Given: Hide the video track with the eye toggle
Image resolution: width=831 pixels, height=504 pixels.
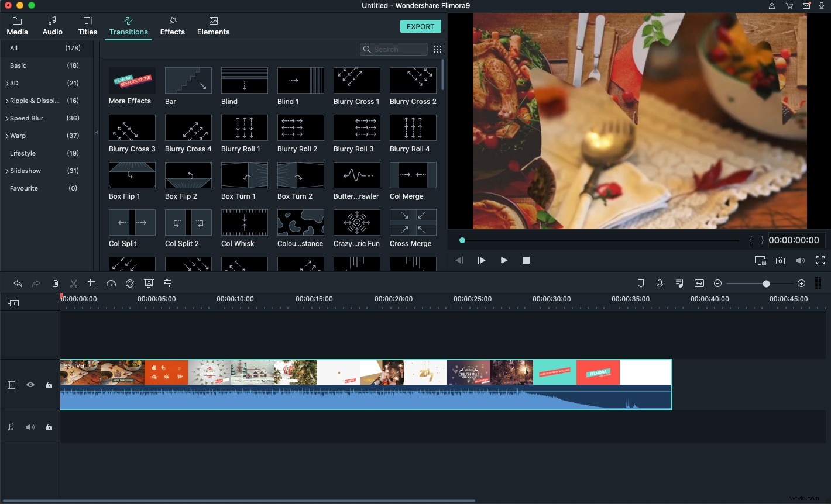Looking at the screenshot, I should [30, 385].
